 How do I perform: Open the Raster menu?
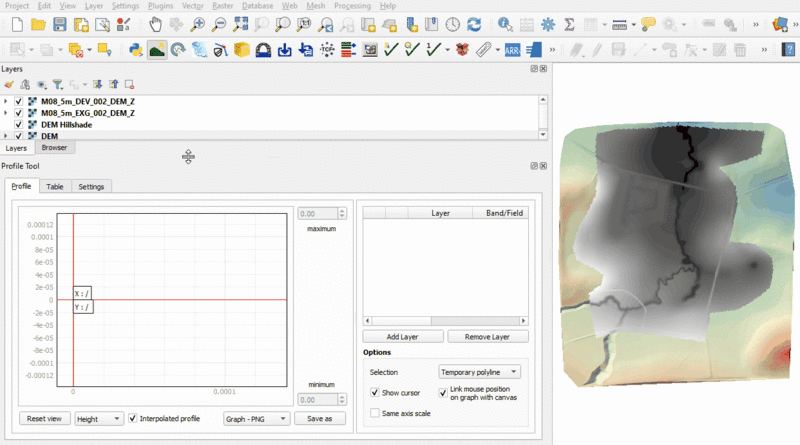point(223,6)
